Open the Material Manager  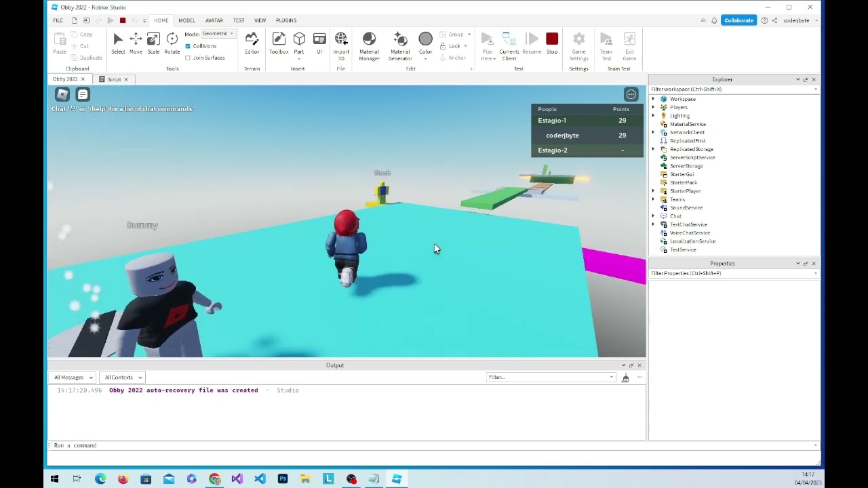click(x=369, y=46)
